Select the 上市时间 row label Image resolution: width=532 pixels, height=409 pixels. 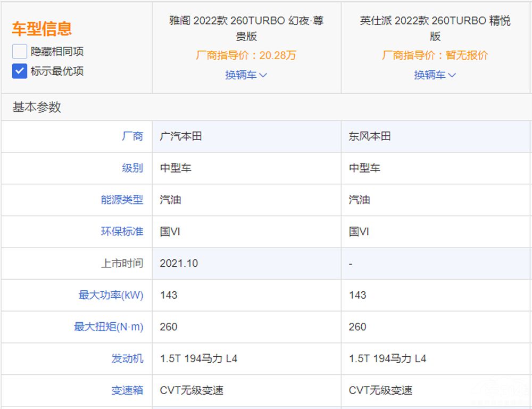coord(122,264)
